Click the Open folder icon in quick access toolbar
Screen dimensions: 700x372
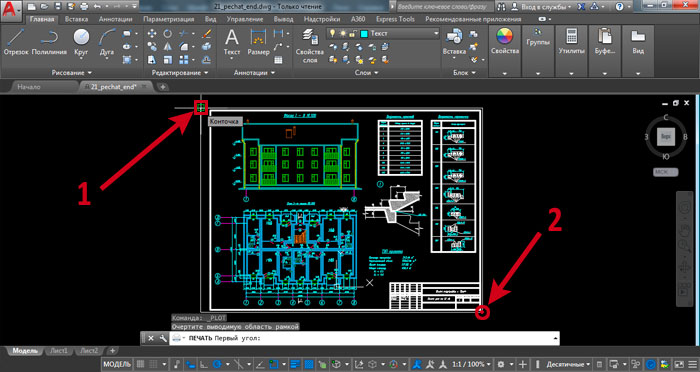44,7
